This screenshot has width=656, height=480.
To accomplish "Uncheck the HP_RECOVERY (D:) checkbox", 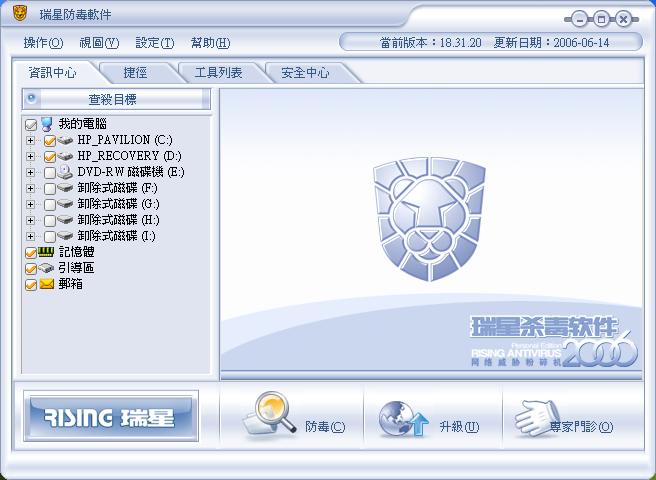I will click(50, 157).
